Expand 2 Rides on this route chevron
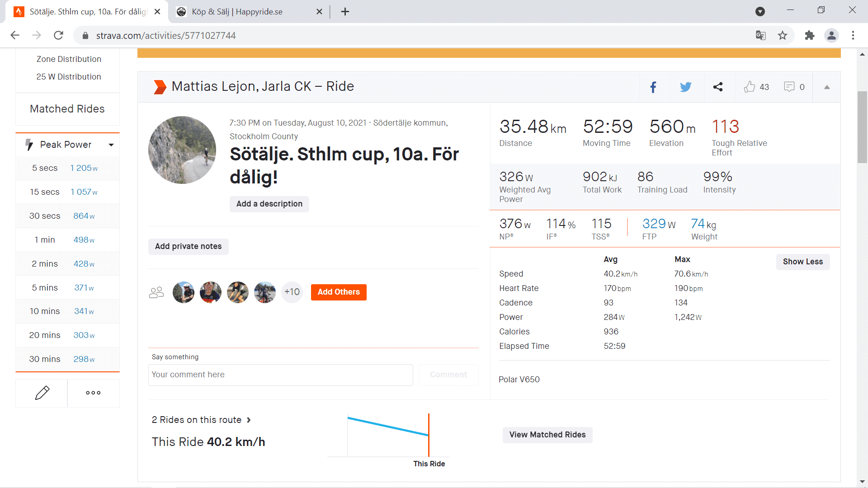868x488 pixels. 249,420
